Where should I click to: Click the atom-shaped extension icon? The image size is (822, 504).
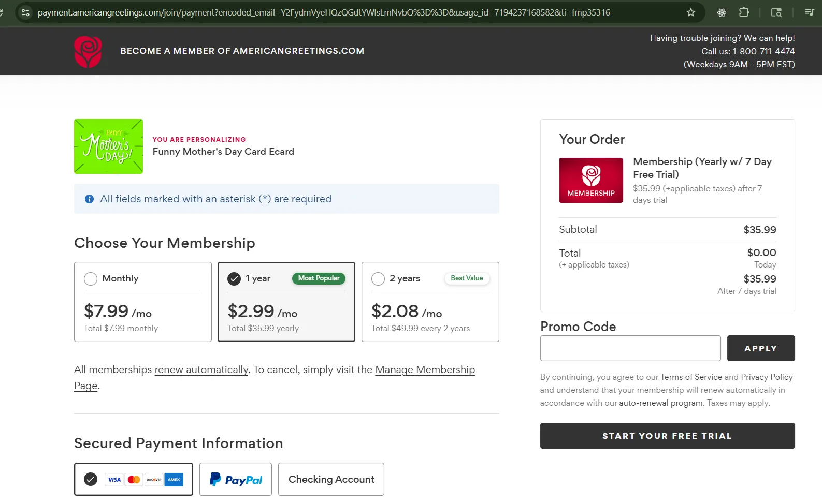(722, 12)
